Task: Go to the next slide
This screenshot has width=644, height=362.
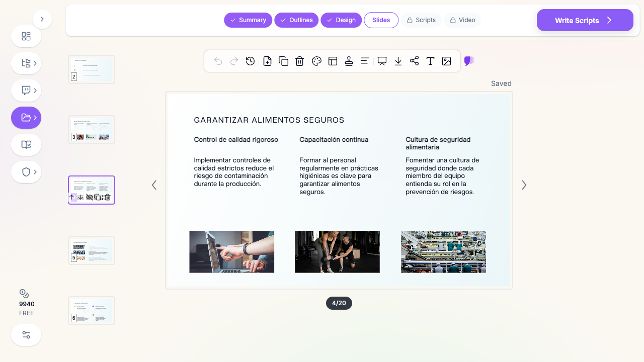Action: coord(524,185)
